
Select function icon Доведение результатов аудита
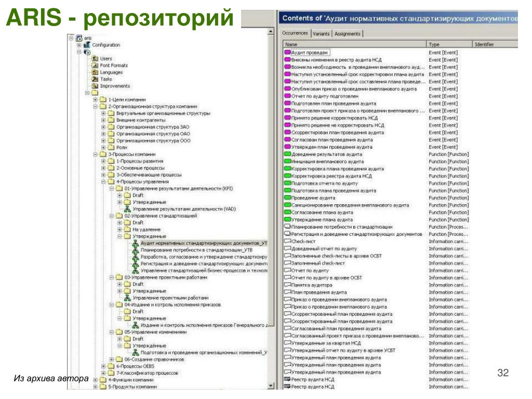pyautogui.click(x=287, y=154)
